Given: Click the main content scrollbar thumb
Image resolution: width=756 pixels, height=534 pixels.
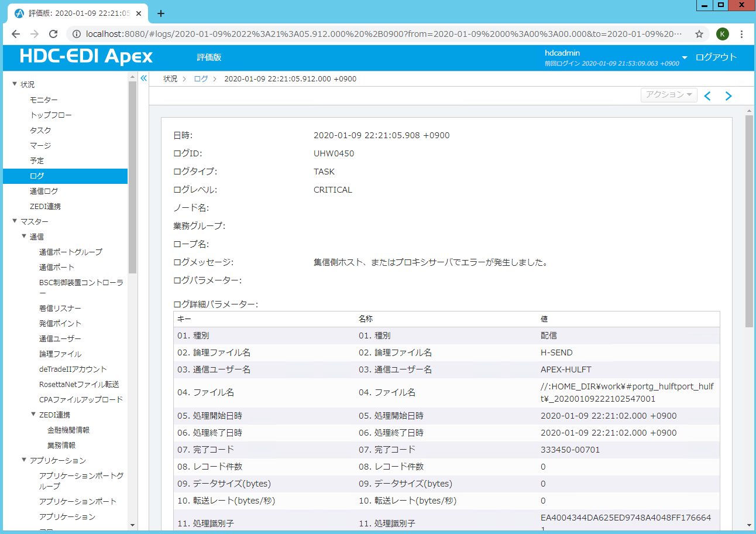Looking at the screenshot, I should (749, 221).
